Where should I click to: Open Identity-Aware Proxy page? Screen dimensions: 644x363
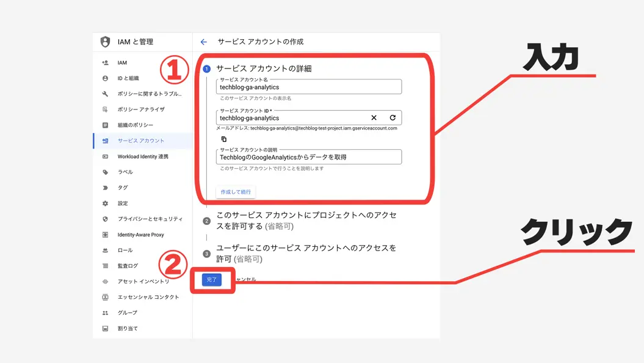pos(142,234)
